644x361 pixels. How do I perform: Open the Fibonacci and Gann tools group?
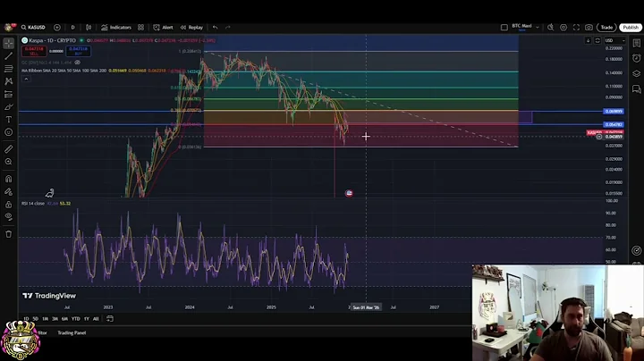pyautogui.click(x=8, y=69)
